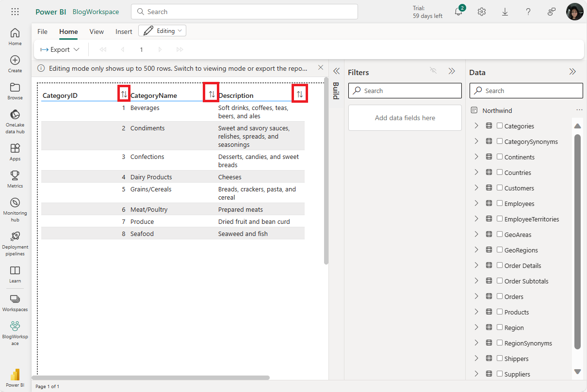
Task: Open Create in left sidebar
Action: (15, 63)
